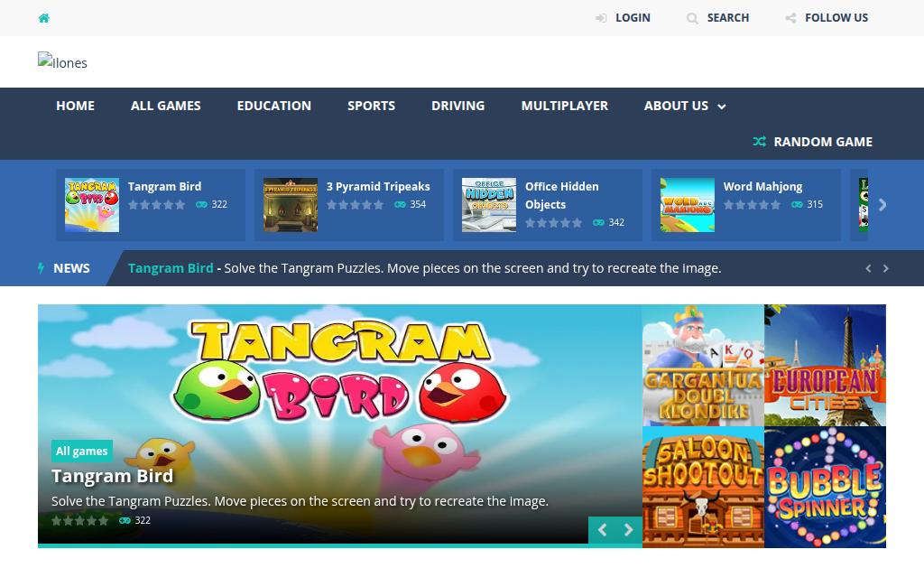Click star rating of 3 Pyramid Tripeaks
Image resolution: width=924 pixels, height=568 pixels.
tap(356, 205)
